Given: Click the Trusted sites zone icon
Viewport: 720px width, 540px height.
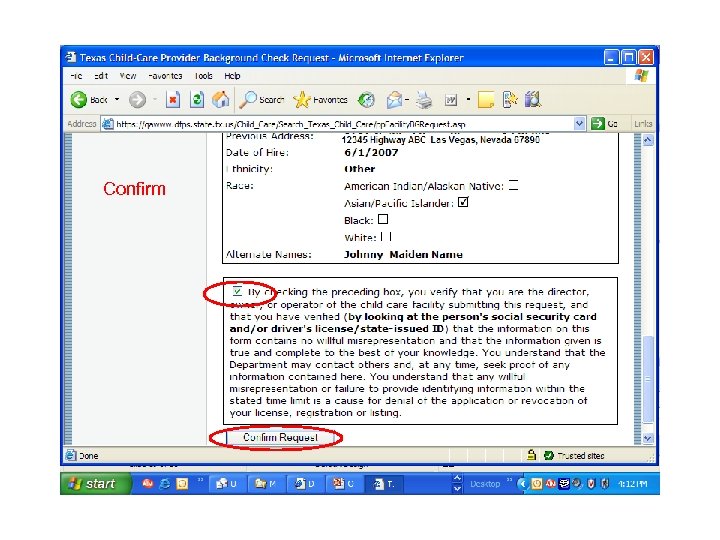Looking at the screenshot, I should click(x=548, y=456).
